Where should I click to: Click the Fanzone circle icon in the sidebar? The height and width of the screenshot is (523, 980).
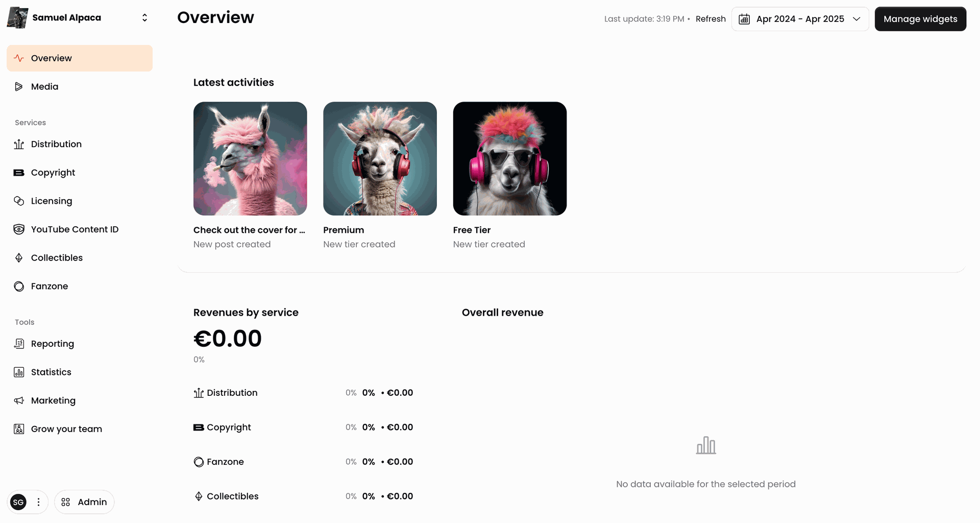point(19,287)
